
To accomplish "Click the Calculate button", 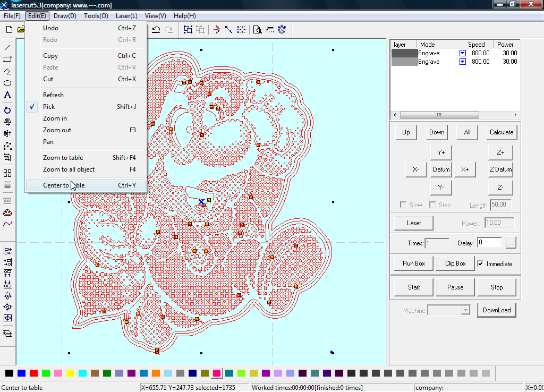I will point(501,132).
